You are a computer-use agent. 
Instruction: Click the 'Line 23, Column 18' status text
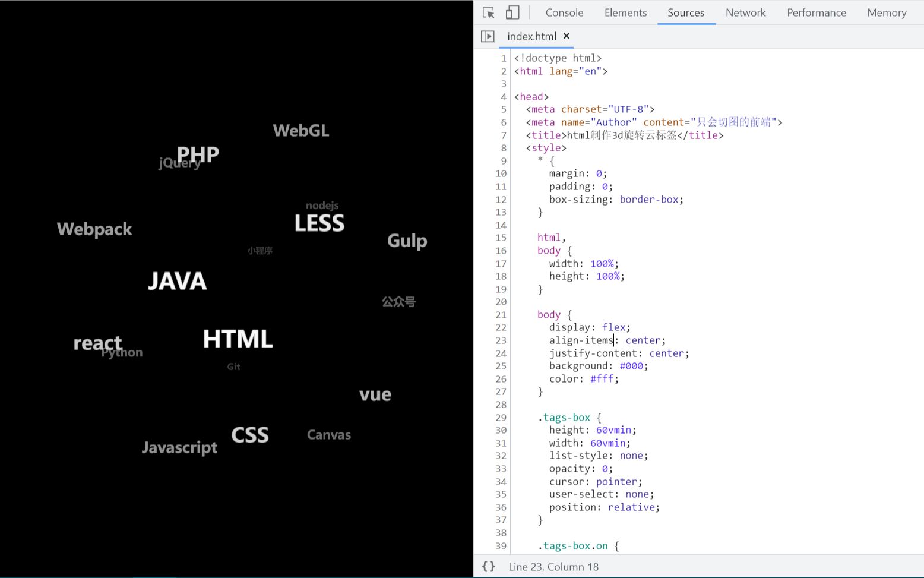553,567
